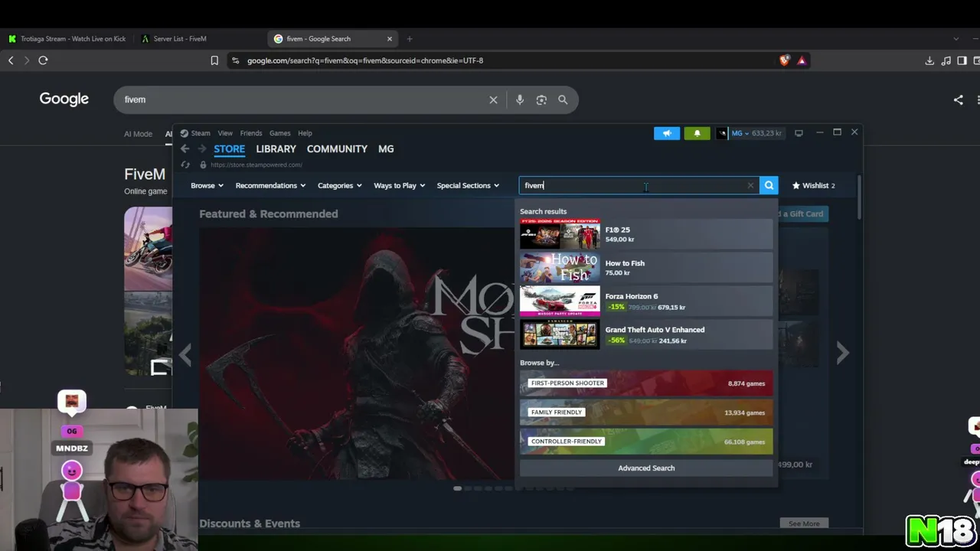Screen dimensions: 980x551
Task: Click AI Mode on Google results
Action: 138,134
